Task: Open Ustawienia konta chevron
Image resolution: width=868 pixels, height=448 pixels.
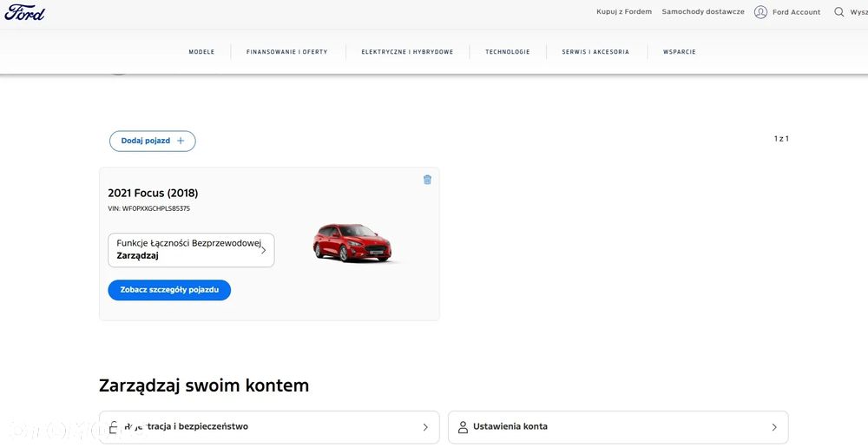Action: click(x=774, y=427)
